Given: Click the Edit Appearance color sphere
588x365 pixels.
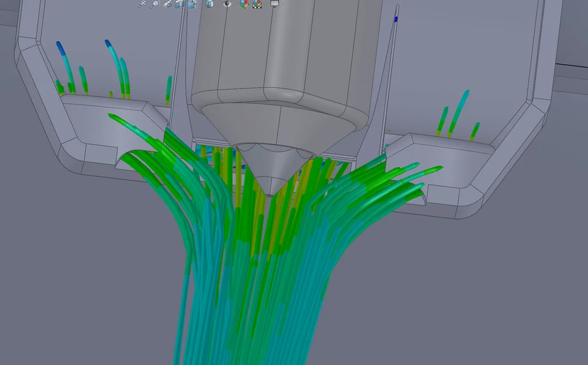Looking at the screenshot, I should [244, 4].
